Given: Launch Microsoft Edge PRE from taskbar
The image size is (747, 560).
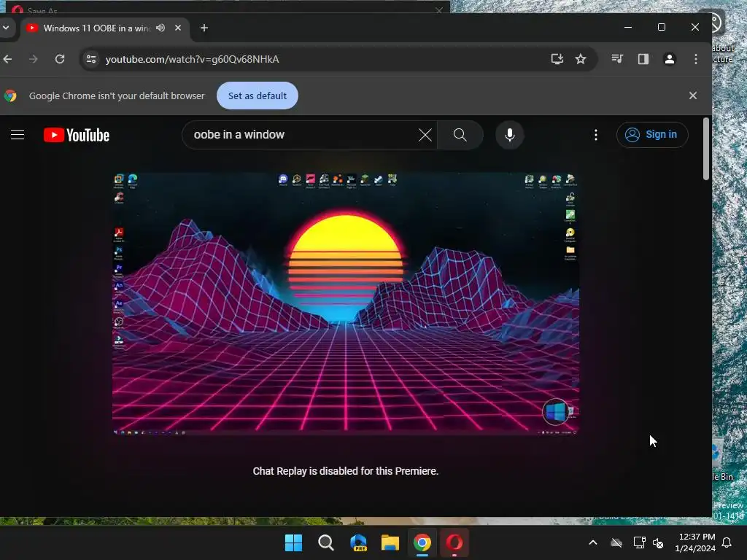Looking at the screenshot, I should [357, 542].
